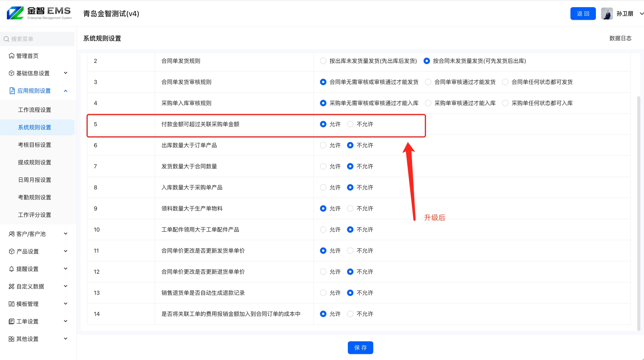
Task: Select 允许 for 出库数量大于订单产品
Action: click(323, 145)
